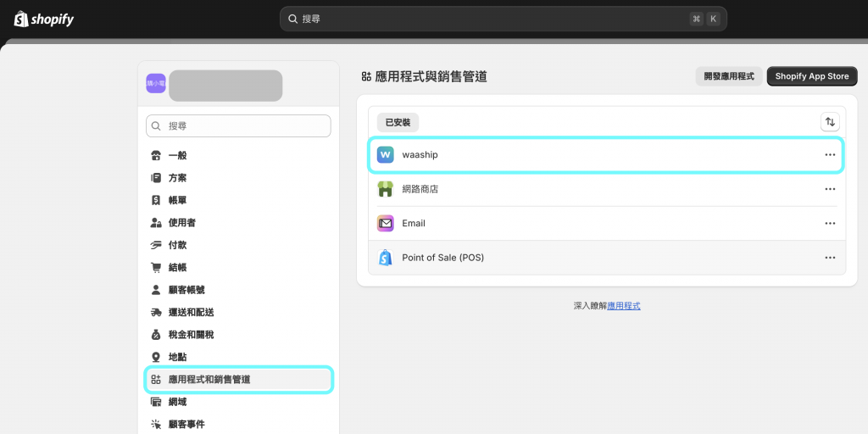This screenshot has width=868, height=434.
Task: Open the waaship app icon
Action: click(x=386, y=155)
